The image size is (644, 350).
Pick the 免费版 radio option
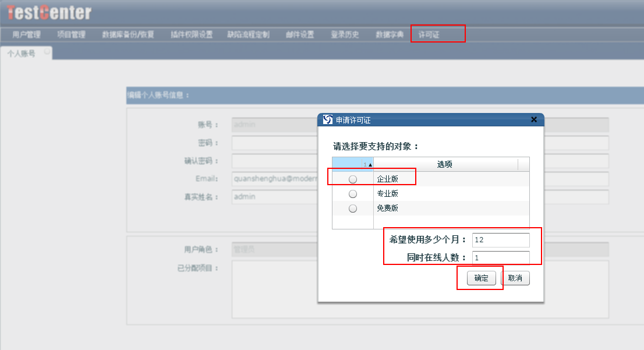352,208
